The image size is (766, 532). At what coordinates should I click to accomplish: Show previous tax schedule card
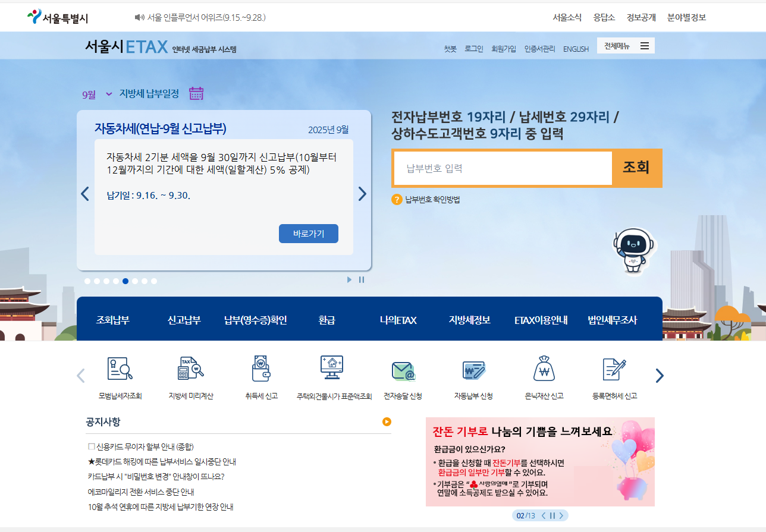click(85, 194)
